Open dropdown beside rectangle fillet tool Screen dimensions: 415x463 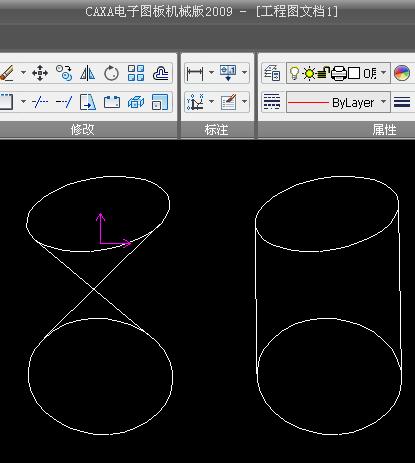[23, 101]
